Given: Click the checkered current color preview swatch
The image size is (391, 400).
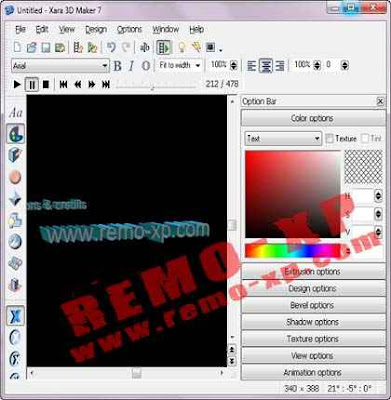Looking at the screenshot, I should (x=363, y=167).
